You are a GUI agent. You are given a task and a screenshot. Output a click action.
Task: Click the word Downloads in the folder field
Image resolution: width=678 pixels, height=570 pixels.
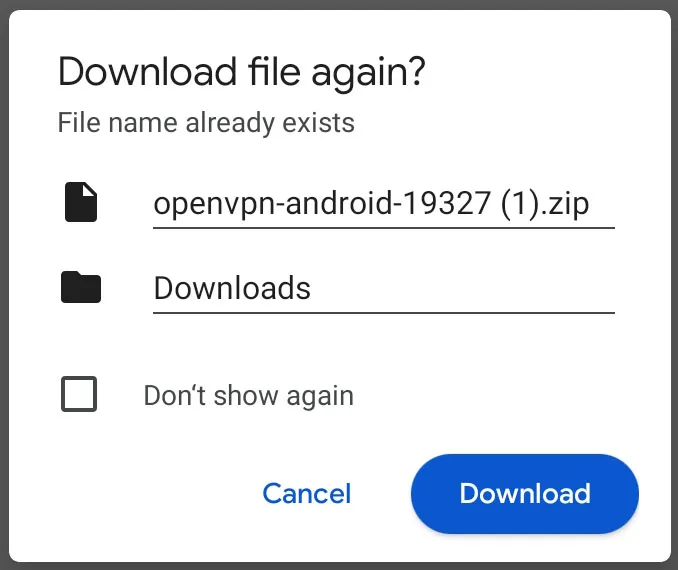click(232, 288)
